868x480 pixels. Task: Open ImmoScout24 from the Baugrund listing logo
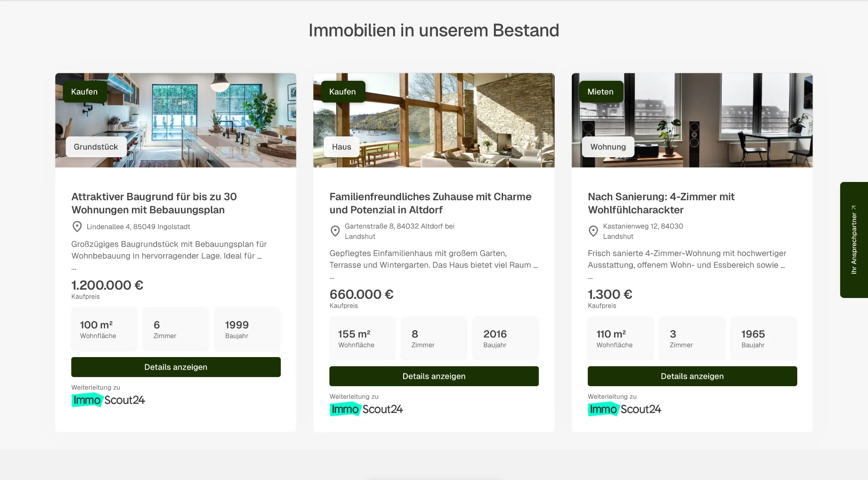click(x=108, y=400)
